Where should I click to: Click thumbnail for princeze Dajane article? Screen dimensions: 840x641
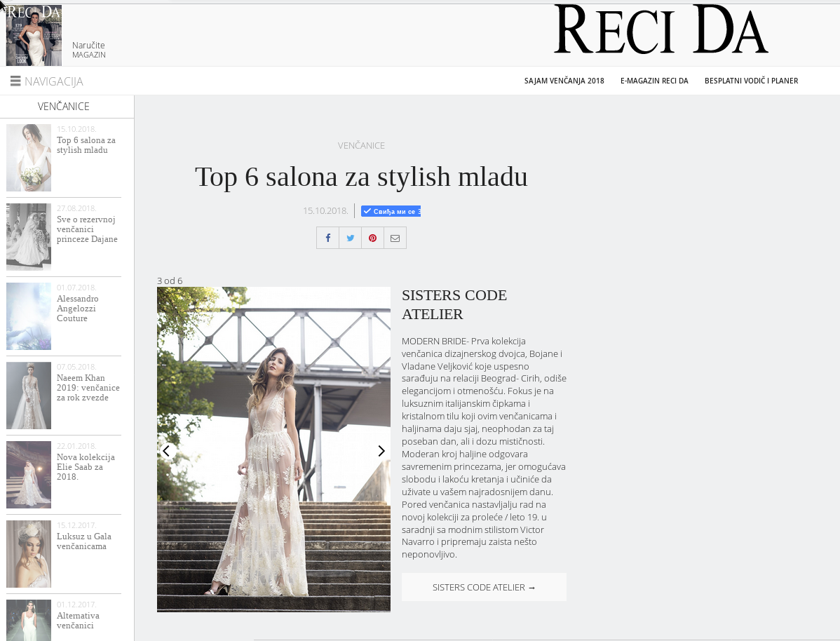pyautogui.click(x=29, y=237)
